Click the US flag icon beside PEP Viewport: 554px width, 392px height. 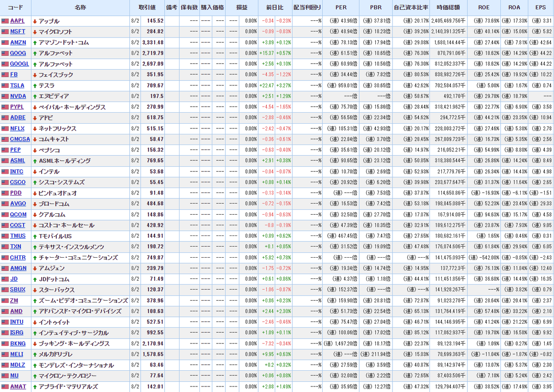5,150
